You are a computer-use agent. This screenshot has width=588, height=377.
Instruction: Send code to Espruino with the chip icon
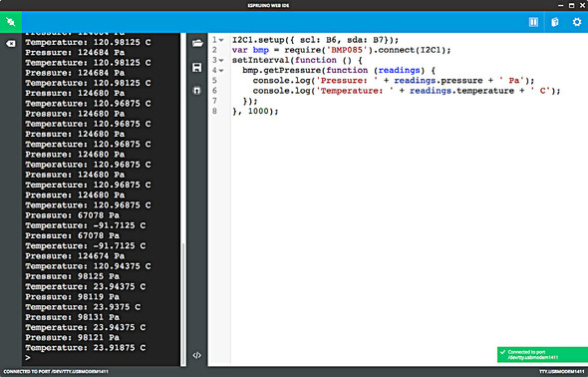point(197,91)
